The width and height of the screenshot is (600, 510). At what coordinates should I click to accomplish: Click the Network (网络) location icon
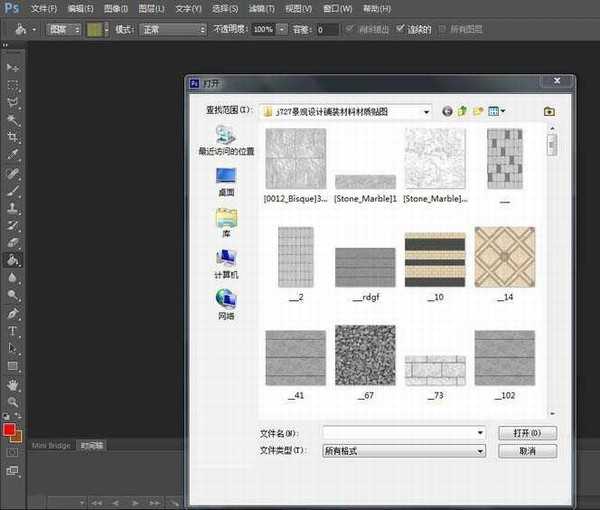(x=225, y=300)
